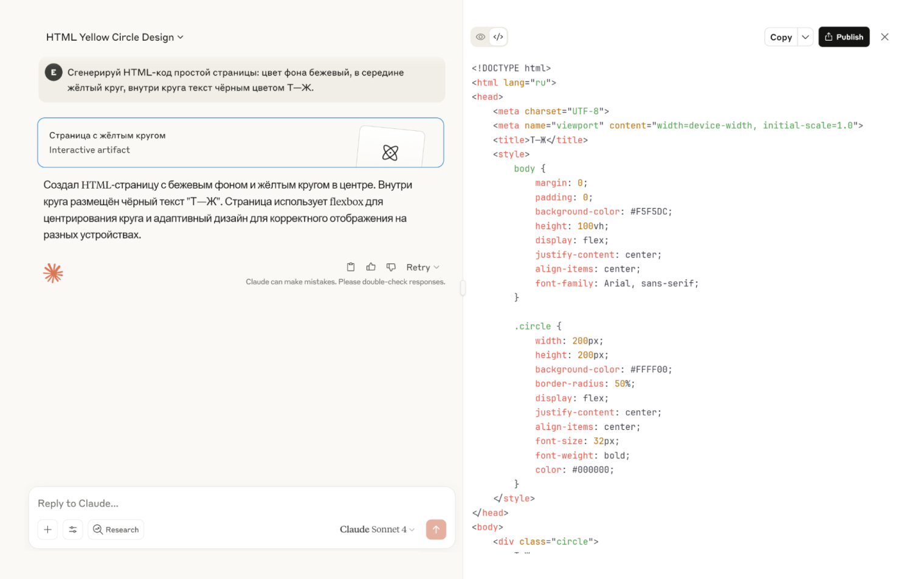Open the HTML Yellow Circle Design chat menu
924x579 pixels.
(x=114, y=37)
